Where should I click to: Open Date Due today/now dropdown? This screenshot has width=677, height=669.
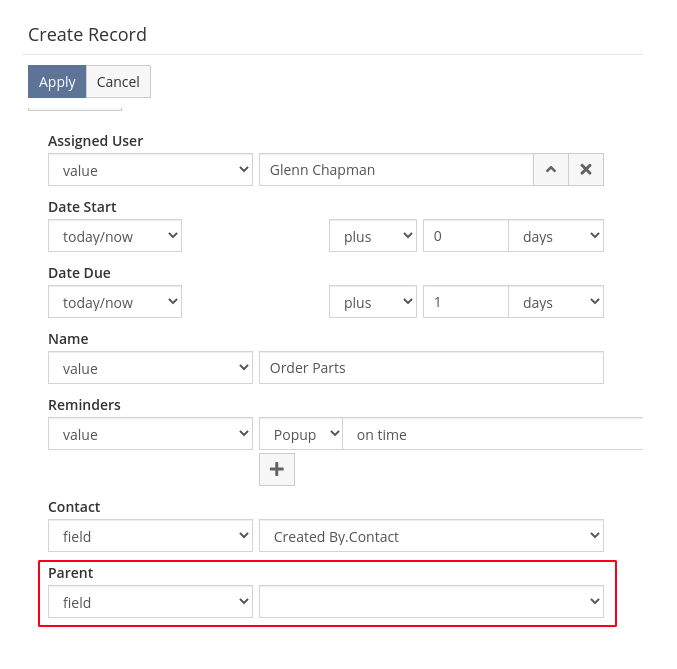[115, 302]
